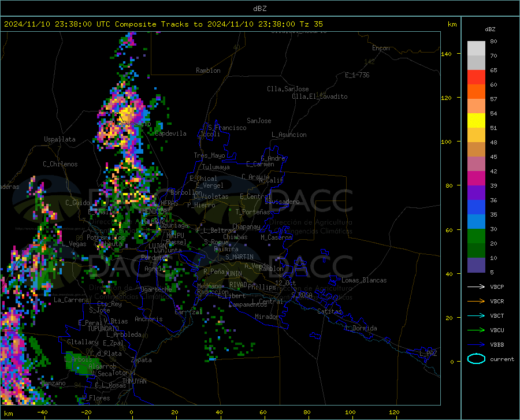
Task: Click the Uspallata label on the map
Action: click(60, 139)
